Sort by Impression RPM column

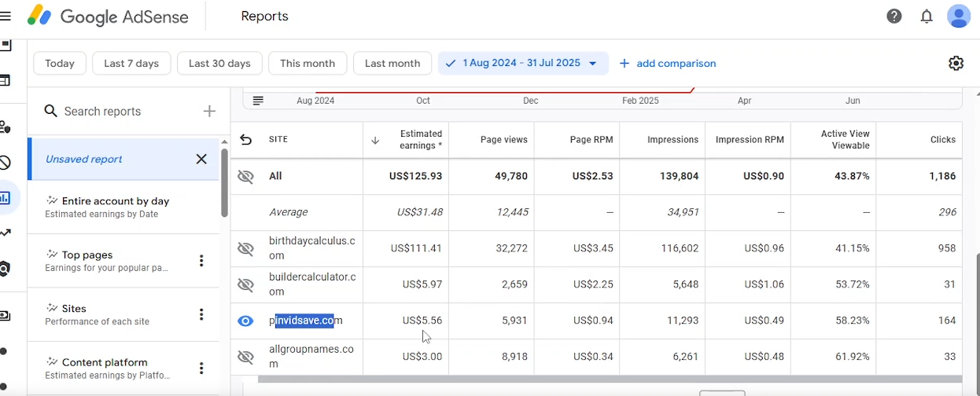click(x=750, y=140)
